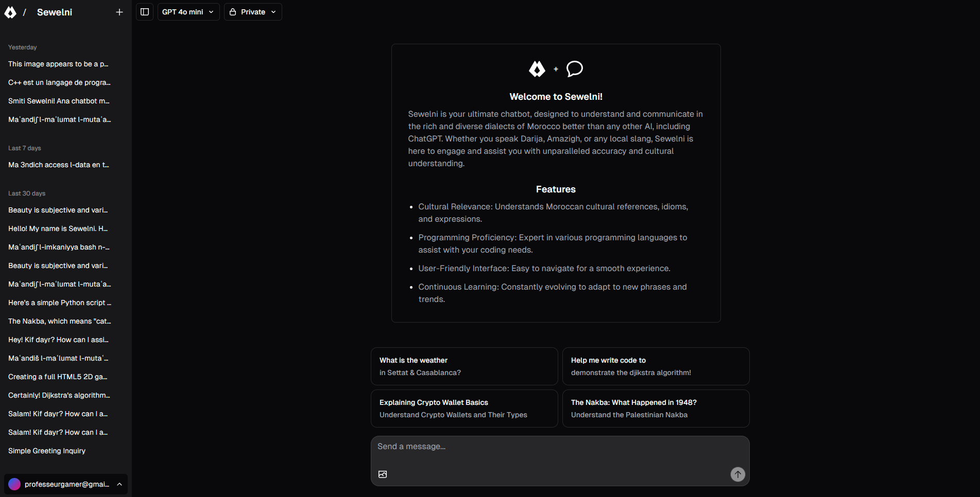Click the large Sewelni logo in welcome card

tap(537, 69)
